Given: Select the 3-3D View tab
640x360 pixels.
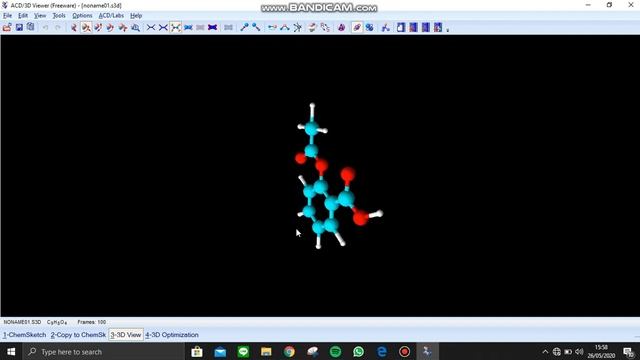Looking at the screenshot, I should (x=126, y=335).
